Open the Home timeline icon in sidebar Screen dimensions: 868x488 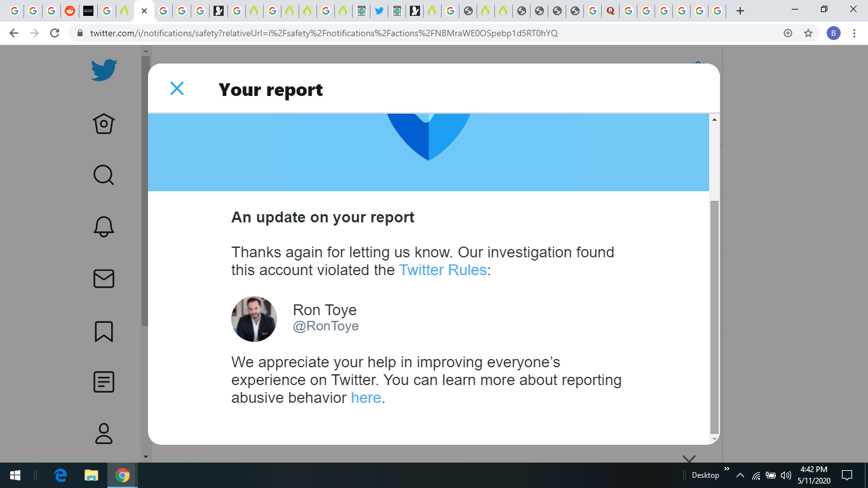[x=104, y=123]
